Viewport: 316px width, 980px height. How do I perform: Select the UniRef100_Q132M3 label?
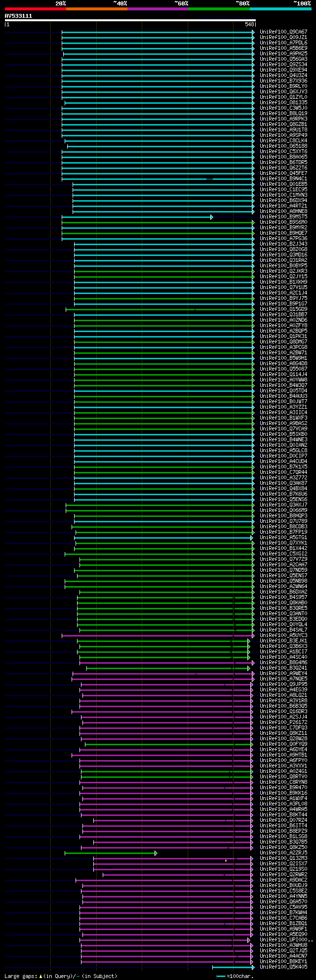click(283, 858)
